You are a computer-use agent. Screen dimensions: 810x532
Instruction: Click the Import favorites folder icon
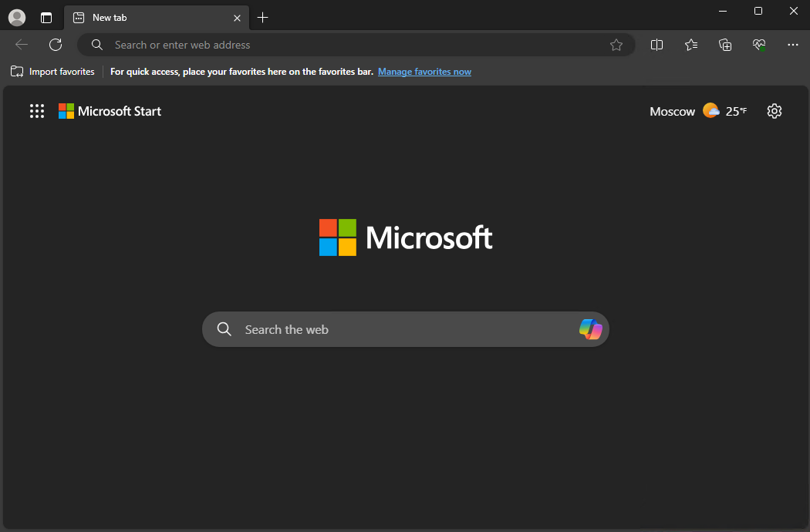point(17,72)
